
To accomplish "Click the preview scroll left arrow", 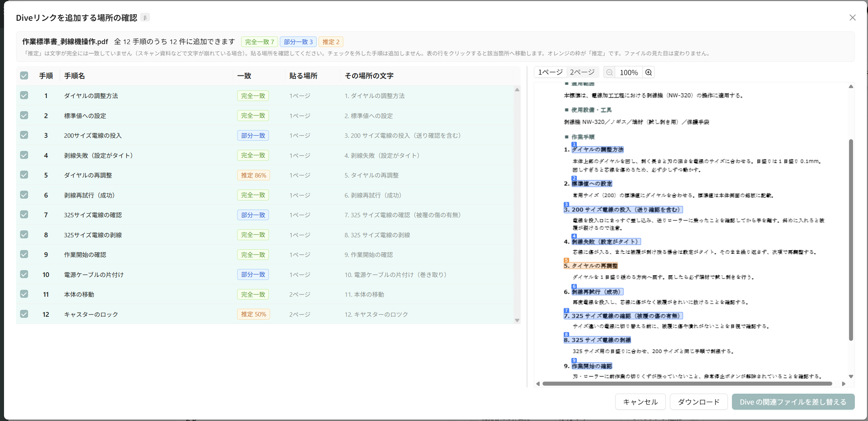I will (x=538, y=383).
